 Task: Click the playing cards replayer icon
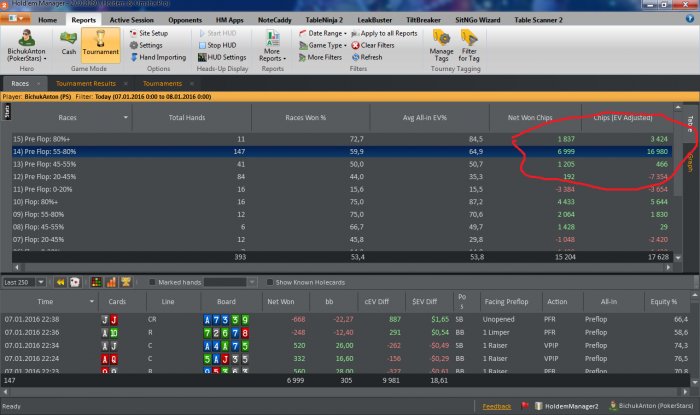[75, 282]
